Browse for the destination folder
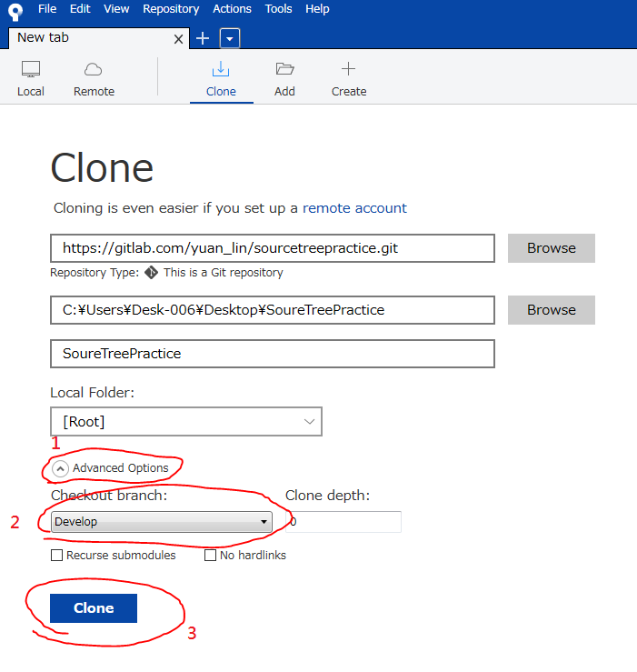Image resolution: width=637 pixels, height=672 pixels. [552, 310]
